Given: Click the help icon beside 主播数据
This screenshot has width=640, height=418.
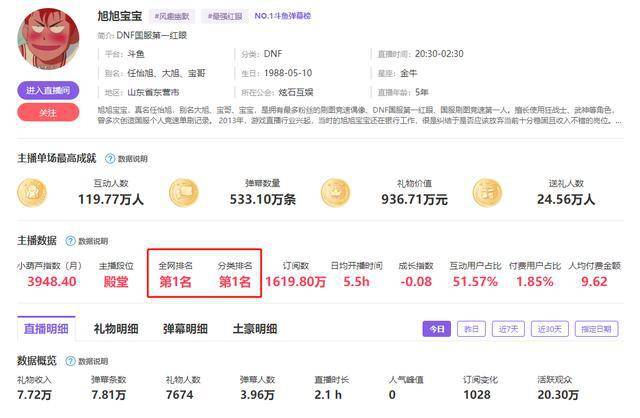Looking at the screenshot, I should click(69, 241).
